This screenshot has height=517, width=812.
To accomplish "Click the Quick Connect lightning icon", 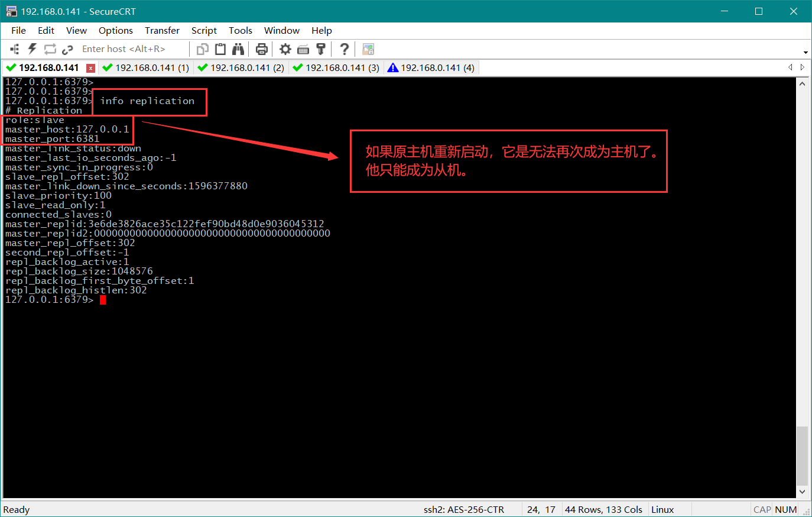I will [33, 49].
